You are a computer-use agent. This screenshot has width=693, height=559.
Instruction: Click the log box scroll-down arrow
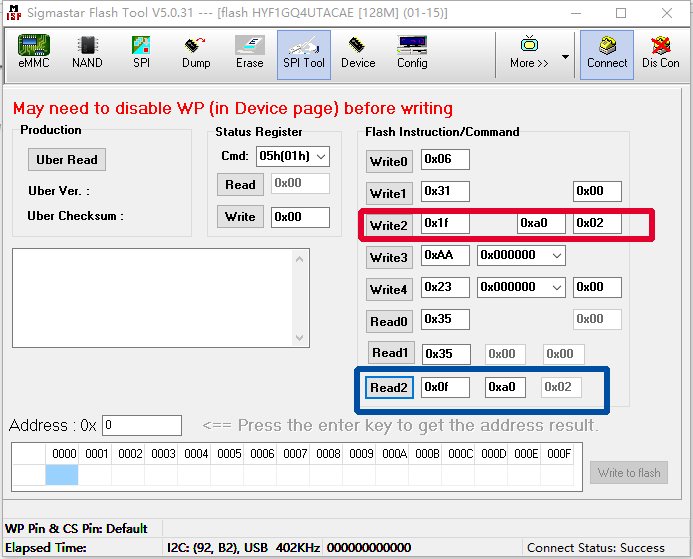click(x=301, y=397)
